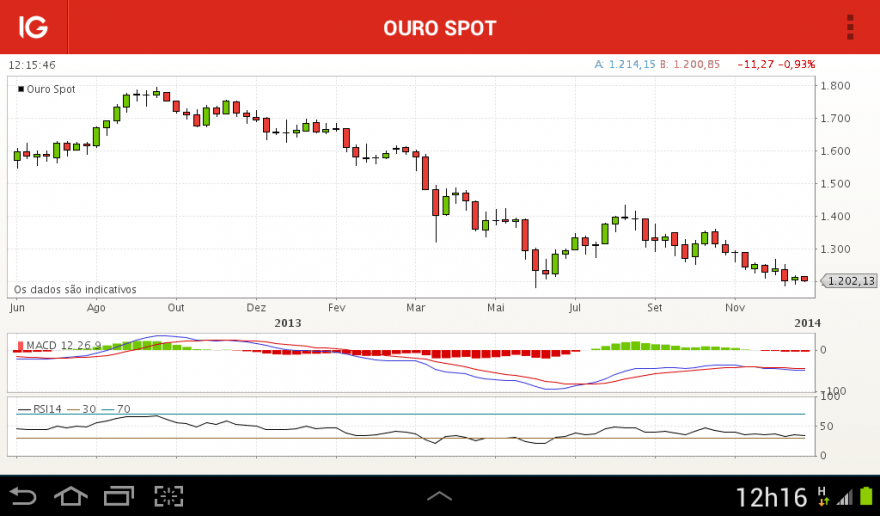Tap the IG logo in header

33,27
